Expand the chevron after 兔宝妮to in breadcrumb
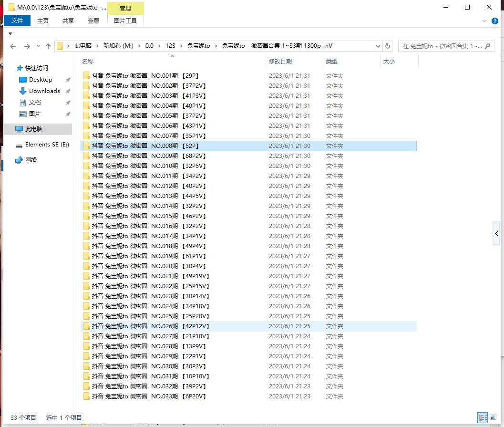The width and height of the screenshot is (504, 427). tap(216, 46)
